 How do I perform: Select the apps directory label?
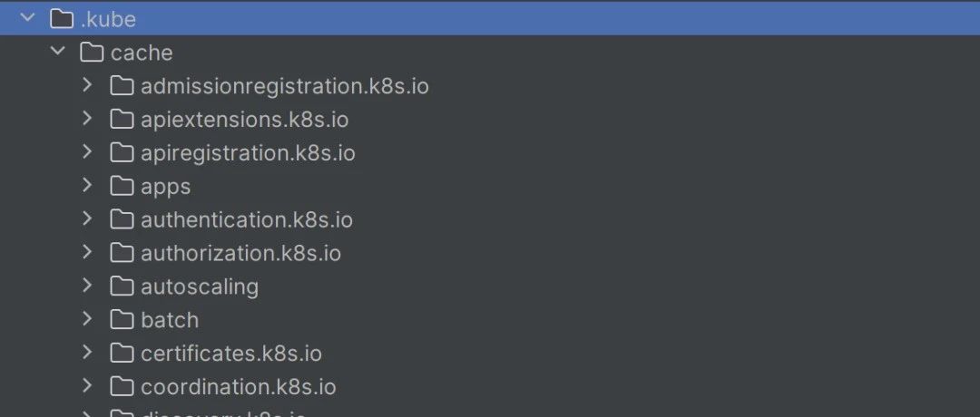click(166, 187)
